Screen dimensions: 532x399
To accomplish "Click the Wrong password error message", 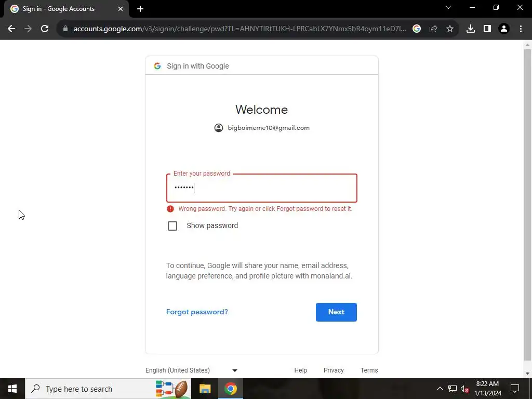I will click(265, 209).
